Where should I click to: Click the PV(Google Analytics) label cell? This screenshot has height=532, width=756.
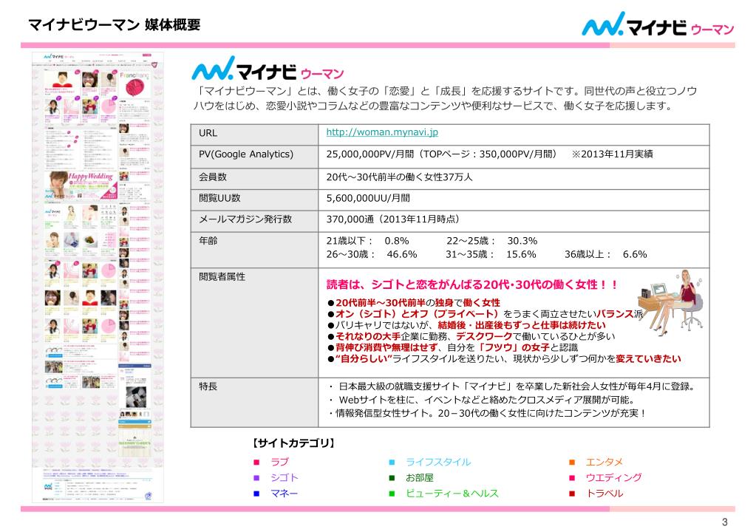(x=254, y=157)
